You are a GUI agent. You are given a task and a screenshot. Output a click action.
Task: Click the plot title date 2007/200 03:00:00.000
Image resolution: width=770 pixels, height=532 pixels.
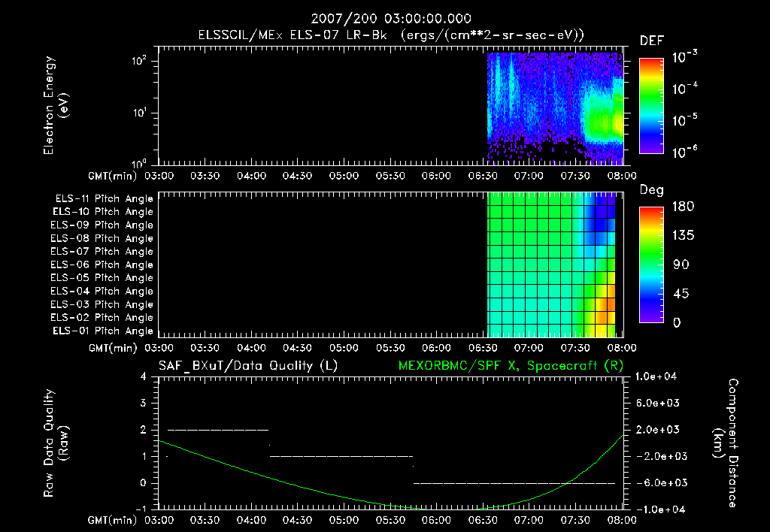(391, 19)
